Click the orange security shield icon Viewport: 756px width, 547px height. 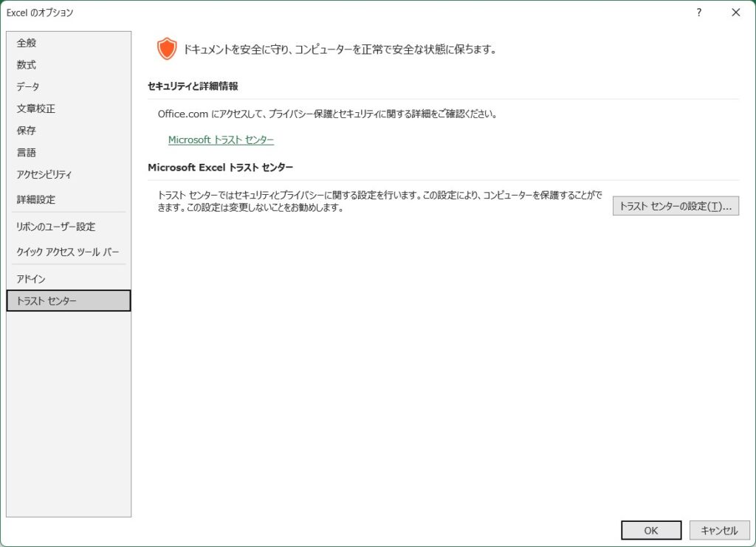click(167, 49)
